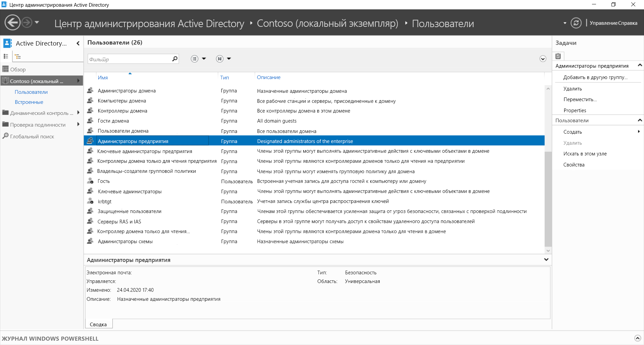Image resolution: width=644 pixels, height=345 pixels.
Task: Select the Администраторы схемы group icon
Action: click(90, 241)
